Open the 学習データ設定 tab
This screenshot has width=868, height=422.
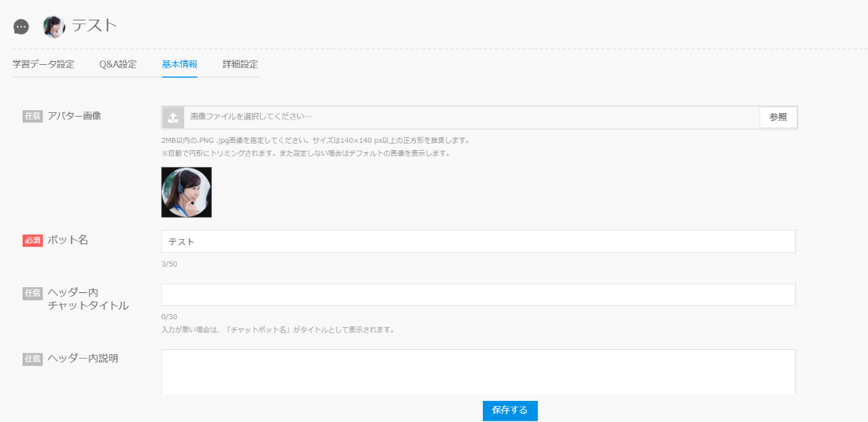[43, 64]
